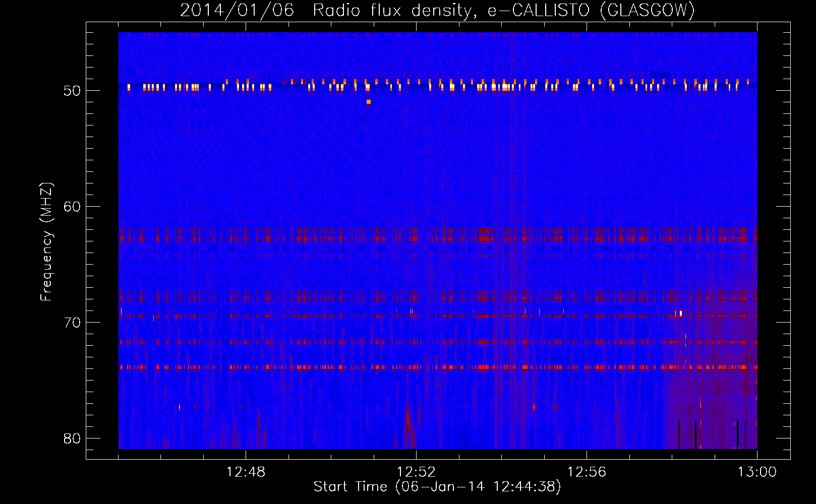Click the "Frequency (MHZ)" axis label

[46, 242]
